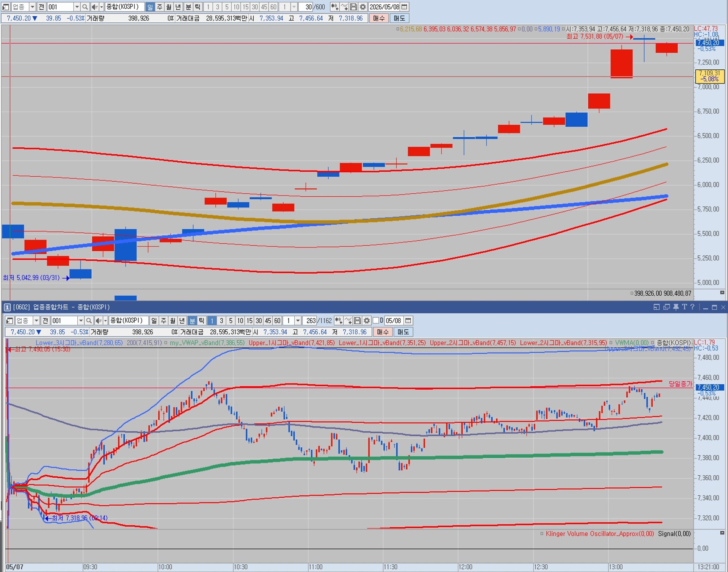
Task: Select the 1-minute interval in the lower toolbar
Action: 212,321
